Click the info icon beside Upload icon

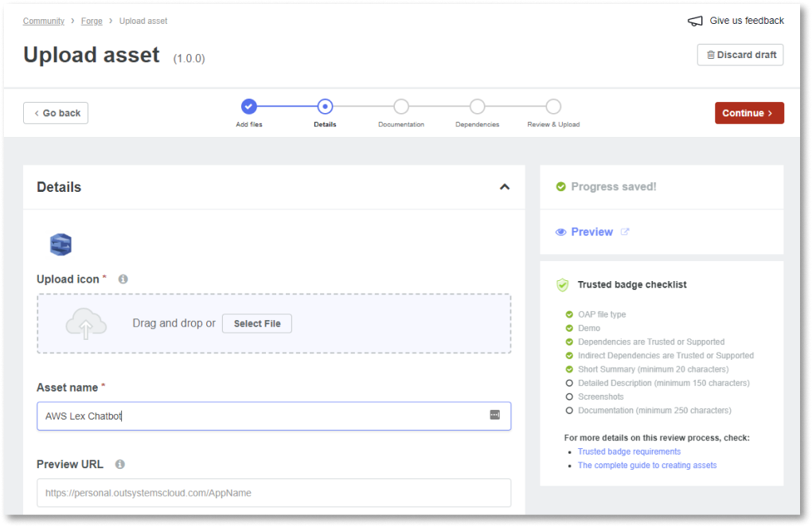123,279
